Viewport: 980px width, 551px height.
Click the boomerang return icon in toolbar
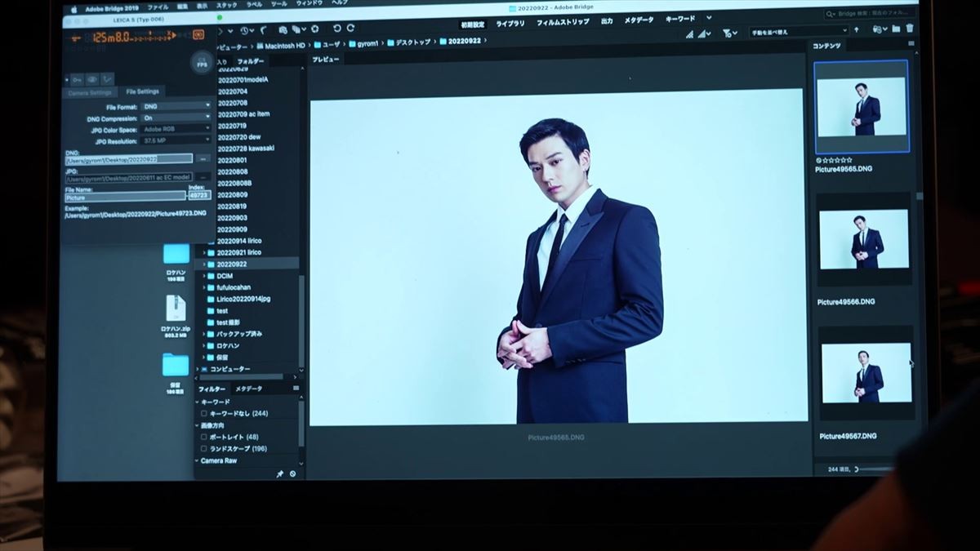pos(264,30)
